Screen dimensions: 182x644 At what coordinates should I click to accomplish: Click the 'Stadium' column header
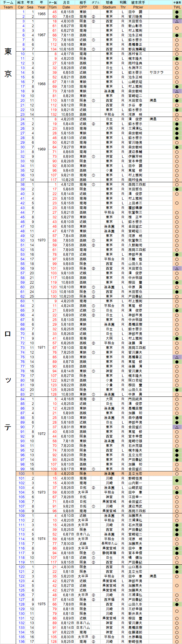(x=109, y=7)
